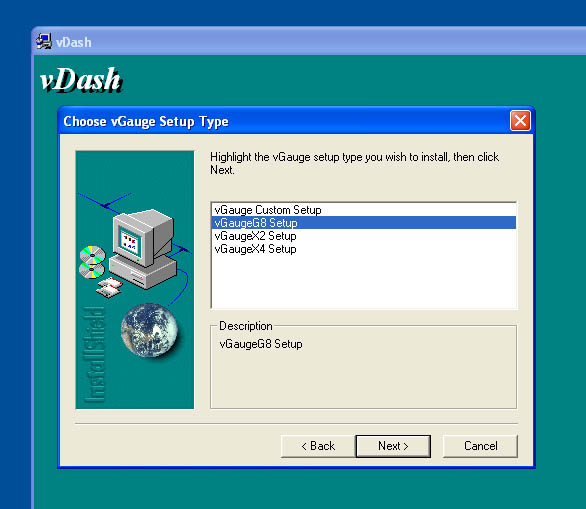Choose vGaugeX2 Setup from the list
Viewport: 586px width, 509px height.
pyautogui.click(x=363, y=236)
